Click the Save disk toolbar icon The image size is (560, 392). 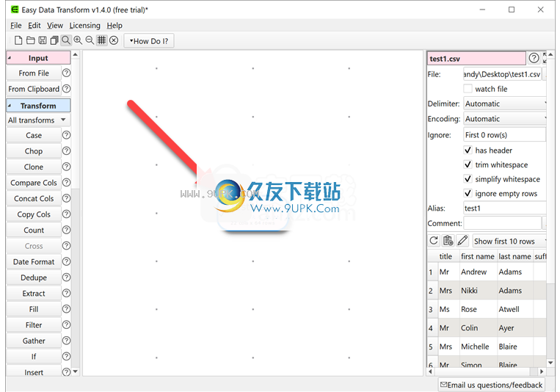coord(43,40)
